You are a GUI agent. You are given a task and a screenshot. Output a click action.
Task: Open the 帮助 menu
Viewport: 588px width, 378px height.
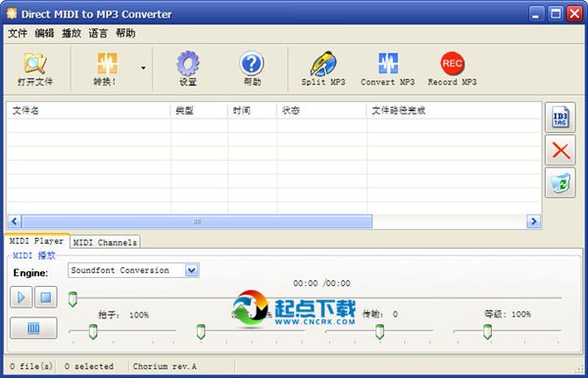click(125, 33)
